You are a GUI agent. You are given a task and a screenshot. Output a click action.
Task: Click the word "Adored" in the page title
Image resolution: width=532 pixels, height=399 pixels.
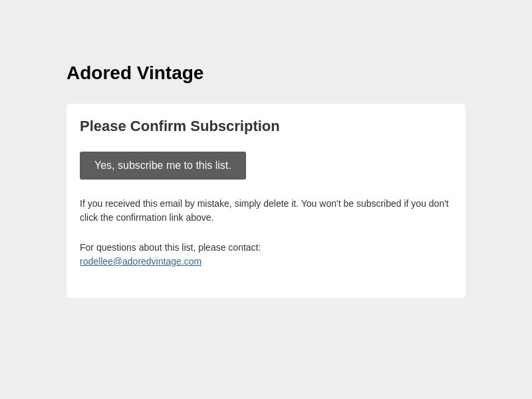pyautogui.click(x=99, y=73)
